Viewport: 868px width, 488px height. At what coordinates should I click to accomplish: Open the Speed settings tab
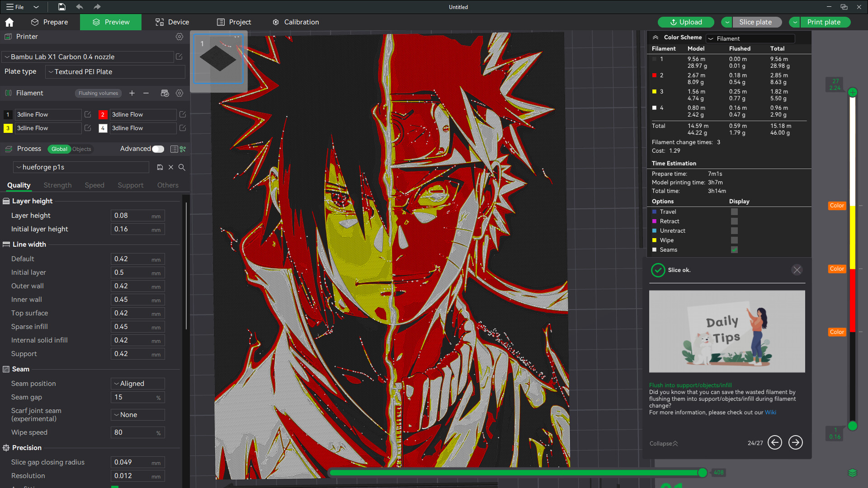pyautogui.click(x=94, y=185)
